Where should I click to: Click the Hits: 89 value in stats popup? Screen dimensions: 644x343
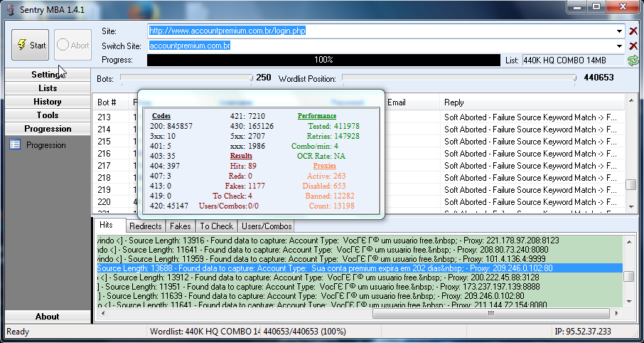243,166
